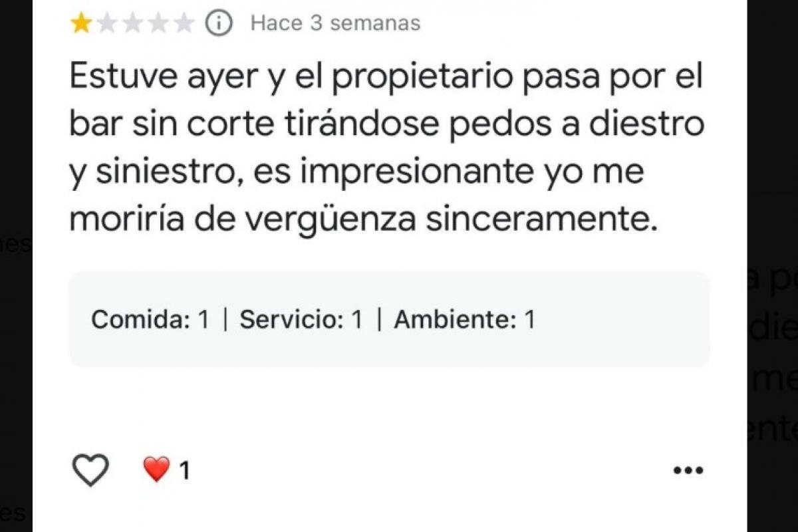798x532 pixels.
Task: Click the second gray rating star
Action: (106, 24)
